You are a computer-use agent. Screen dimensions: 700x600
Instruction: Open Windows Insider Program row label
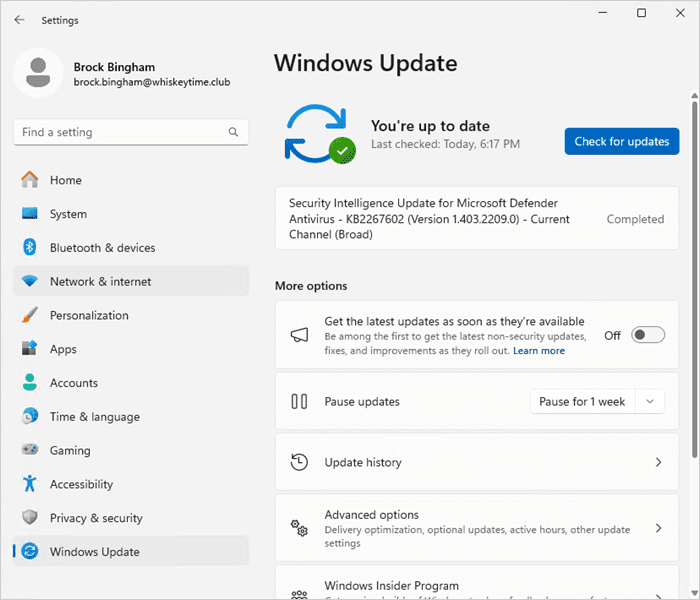392,585
